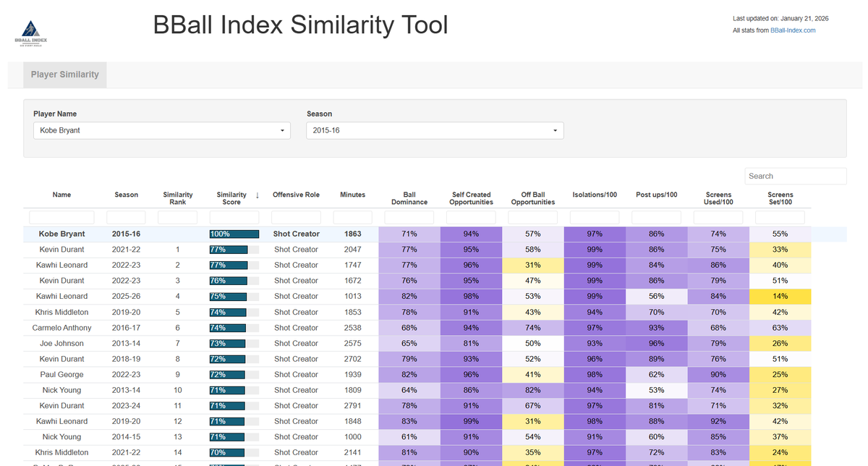
Task: Click Kobe Bryant's 94% Self Created cell
Action: point(471,234)
